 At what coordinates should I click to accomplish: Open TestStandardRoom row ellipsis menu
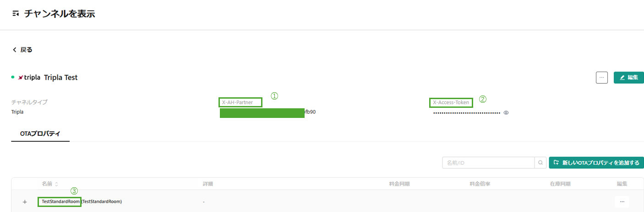pos(622,201)
